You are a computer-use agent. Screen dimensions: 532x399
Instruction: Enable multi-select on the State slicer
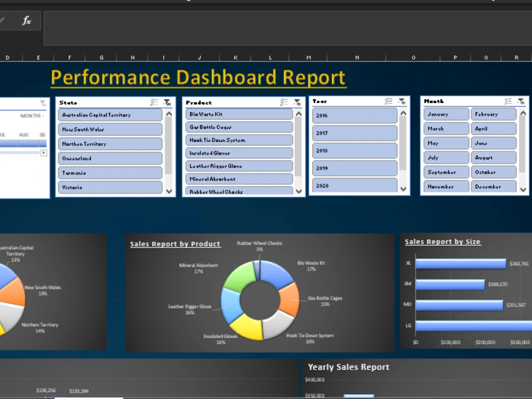[x=154, y=102]
